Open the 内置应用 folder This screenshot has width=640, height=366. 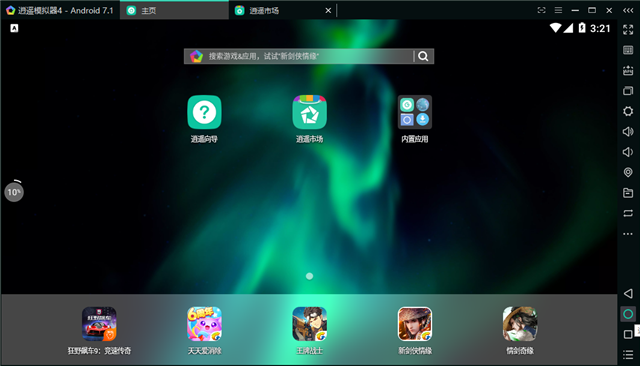click(x=415, y=113)
